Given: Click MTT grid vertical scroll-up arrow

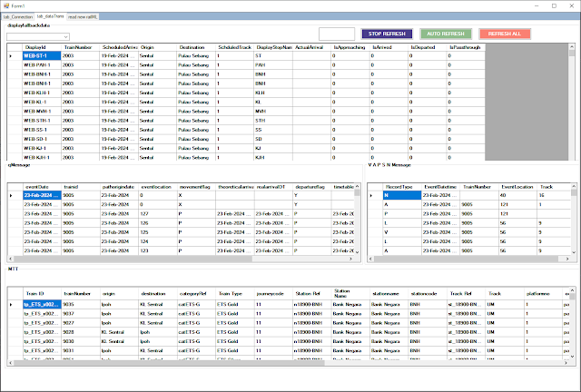Looking at the screenshot, I should pos(572,290).
